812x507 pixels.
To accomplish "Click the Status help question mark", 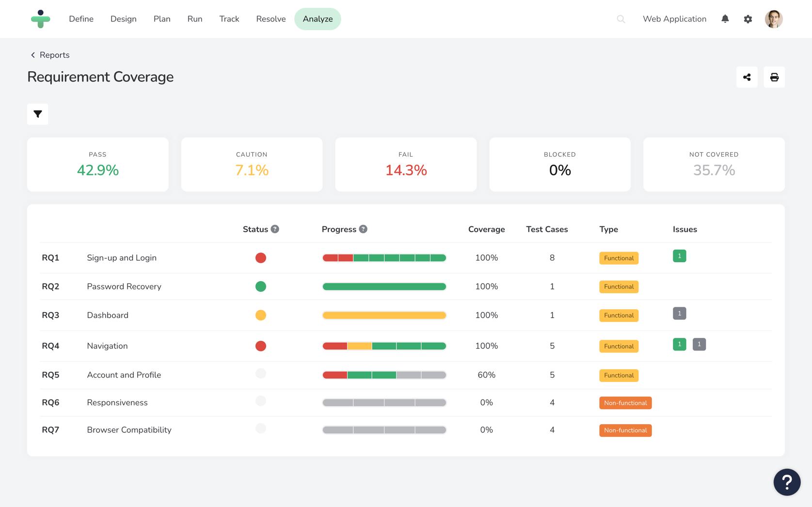I will (x=275, y=229).
